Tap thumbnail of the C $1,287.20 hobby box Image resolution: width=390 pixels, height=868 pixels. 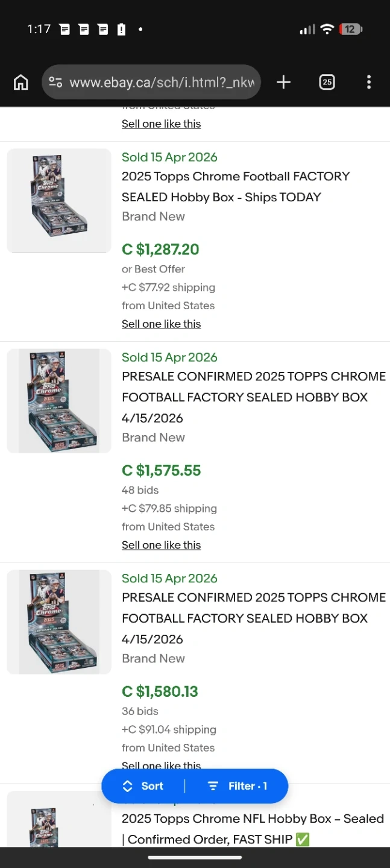coord(59,201)
